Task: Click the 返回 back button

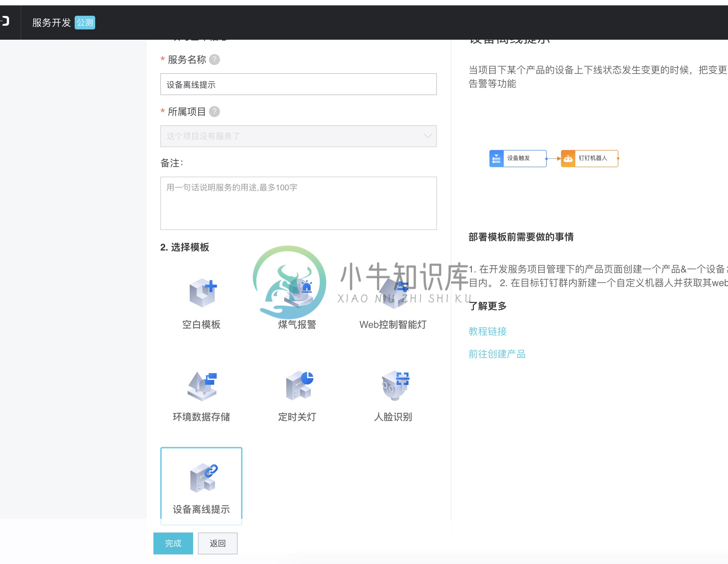Action: pyautogui.click(x=218, y=543)
